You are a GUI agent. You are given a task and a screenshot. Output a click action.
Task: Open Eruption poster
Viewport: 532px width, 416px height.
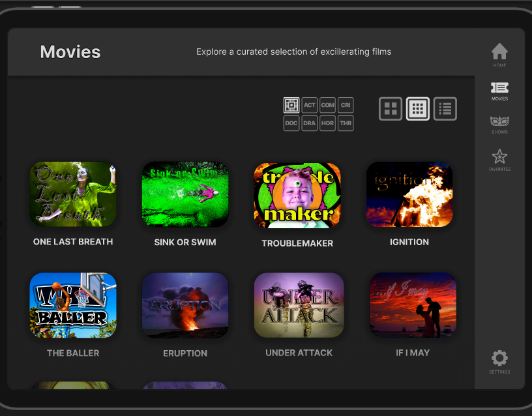click(185, 305)
